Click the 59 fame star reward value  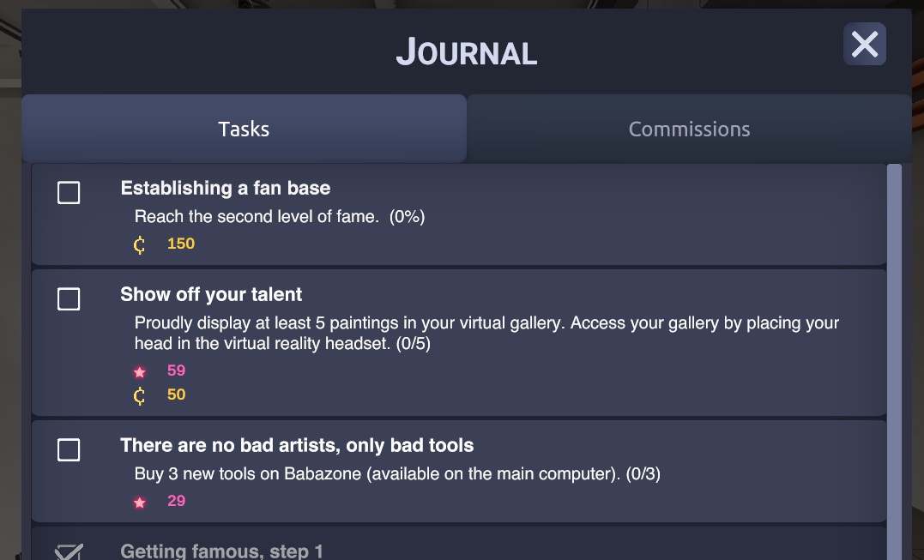click(x=176, y=370)
